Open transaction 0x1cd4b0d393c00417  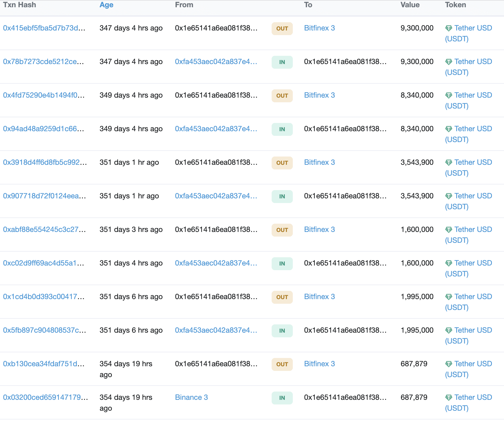[44, 297]
